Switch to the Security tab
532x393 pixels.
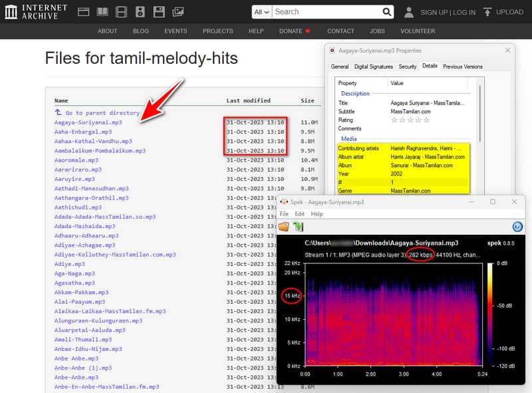408,66
